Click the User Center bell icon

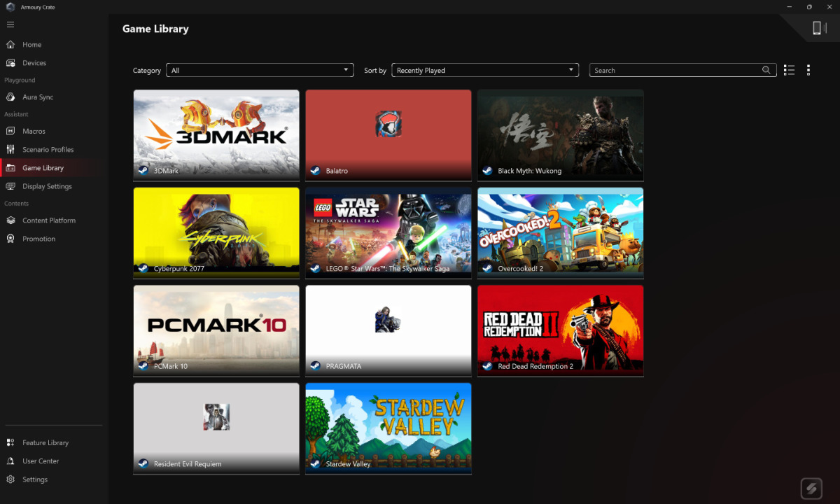[x=10, y=461]
